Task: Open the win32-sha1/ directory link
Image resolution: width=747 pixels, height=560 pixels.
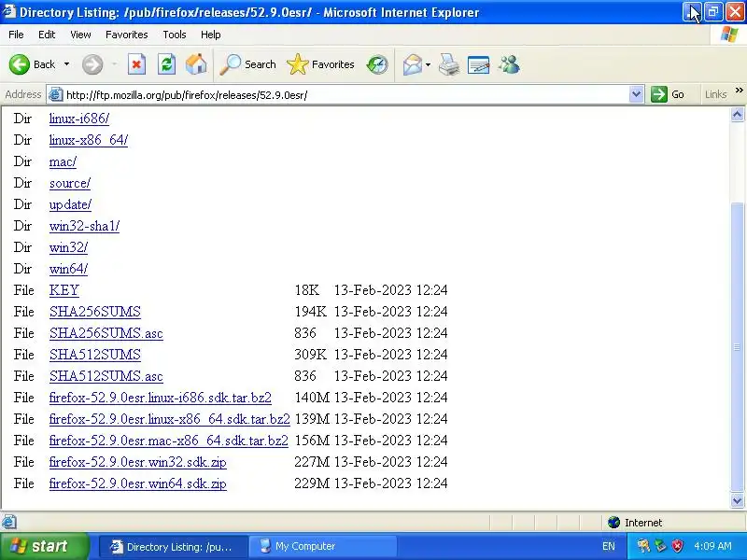Action: coord(84,226)
